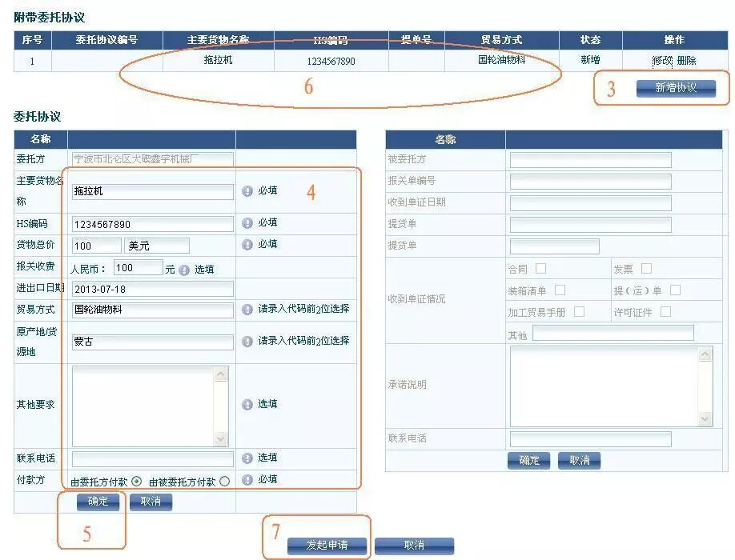Click the 选填 info icon beside 其他要求

[x=247, y=402]
